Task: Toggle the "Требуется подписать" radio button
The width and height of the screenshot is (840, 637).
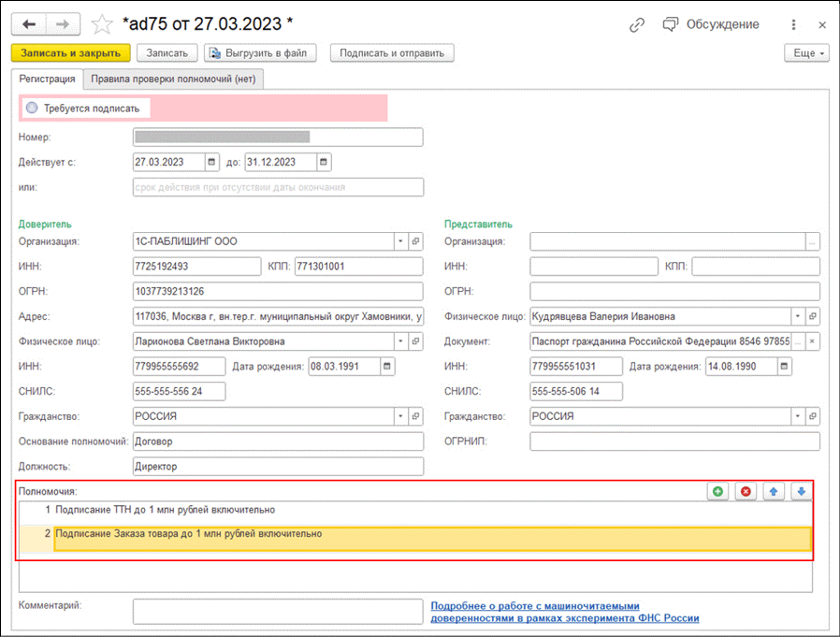Action: 32,109
